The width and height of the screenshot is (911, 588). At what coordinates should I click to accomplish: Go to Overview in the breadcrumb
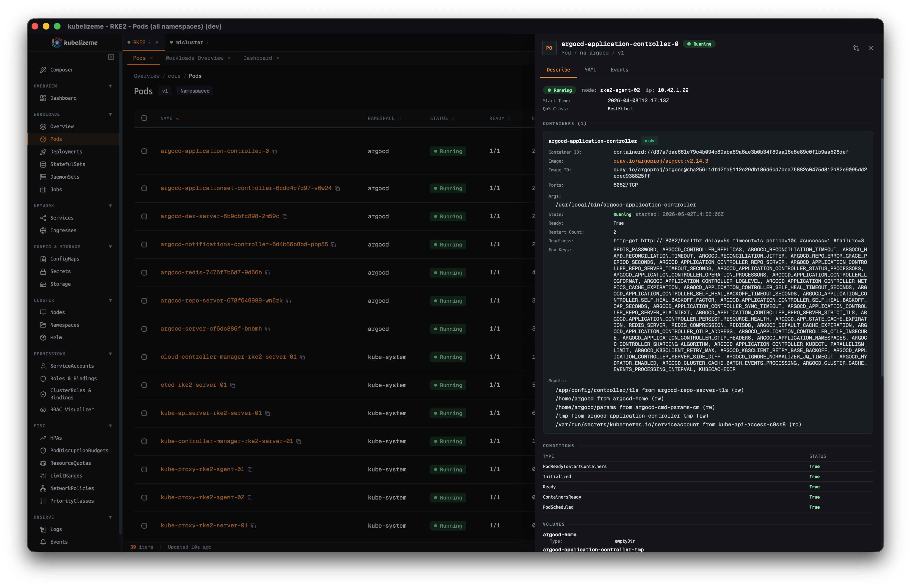[x=147, y=76]
